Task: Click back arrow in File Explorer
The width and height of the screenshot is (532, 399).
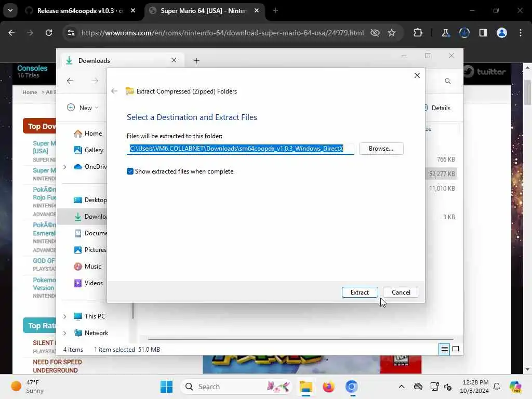Action: point(70,81)
